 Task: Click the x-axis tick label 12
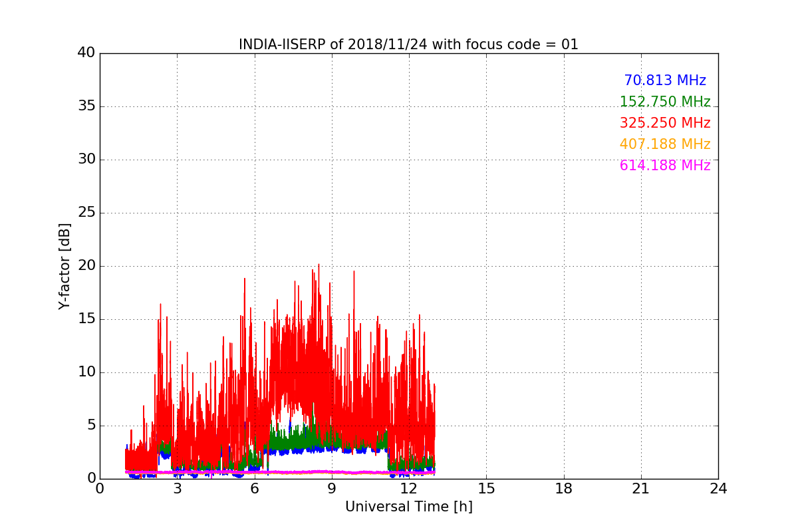[409, 488]
